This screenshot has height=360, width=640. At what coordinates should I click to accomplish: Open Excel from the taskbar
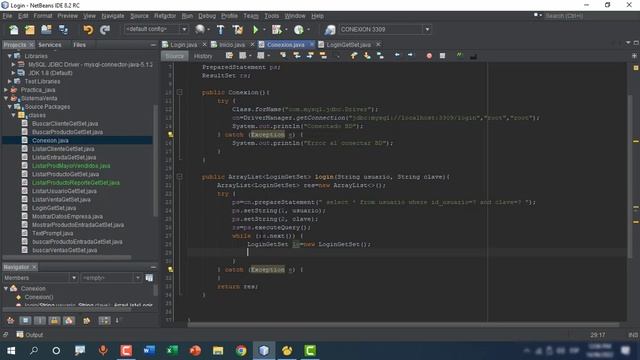[172, 351]
